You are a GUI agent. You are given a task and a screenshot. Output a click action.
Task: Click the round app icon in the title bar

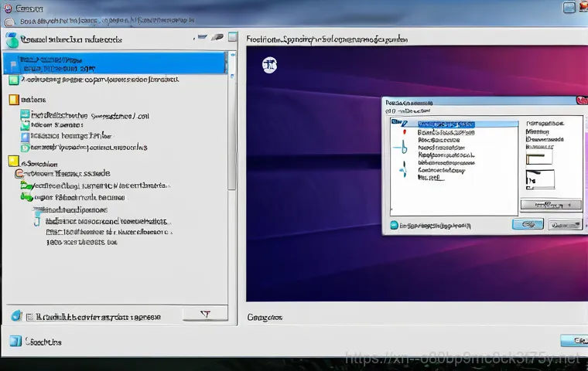pyautogui.click(x=8, y=9)
